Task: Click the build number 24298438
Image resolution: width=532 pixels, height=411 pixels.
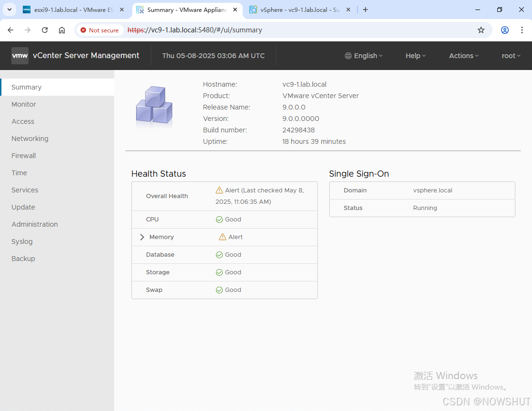Action: pyautogui.click(x=298, y=130)
